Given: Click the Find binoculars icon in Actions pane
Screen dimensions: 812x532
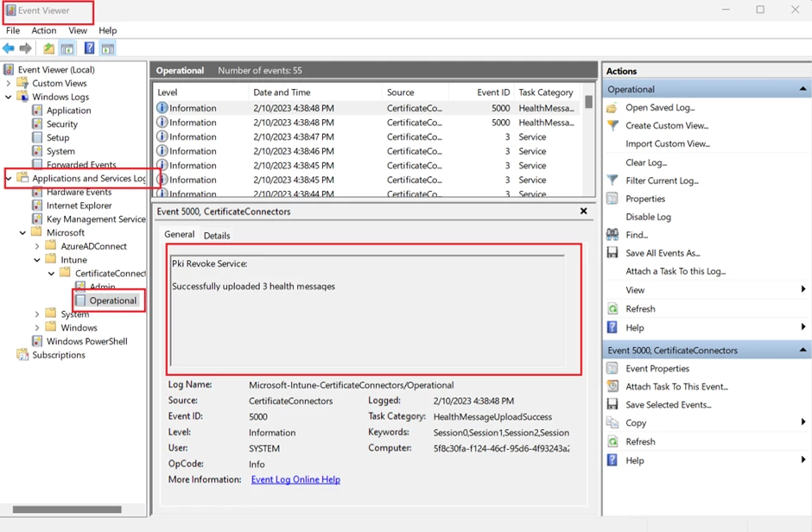Looking at the screenshot, I should pos(612,234).
